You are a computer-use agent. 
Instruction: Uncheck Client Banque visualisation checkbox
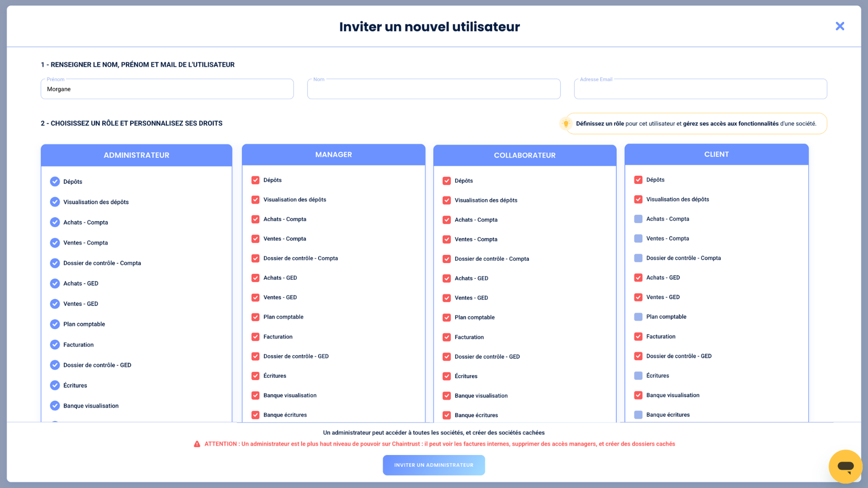(638, 395)
